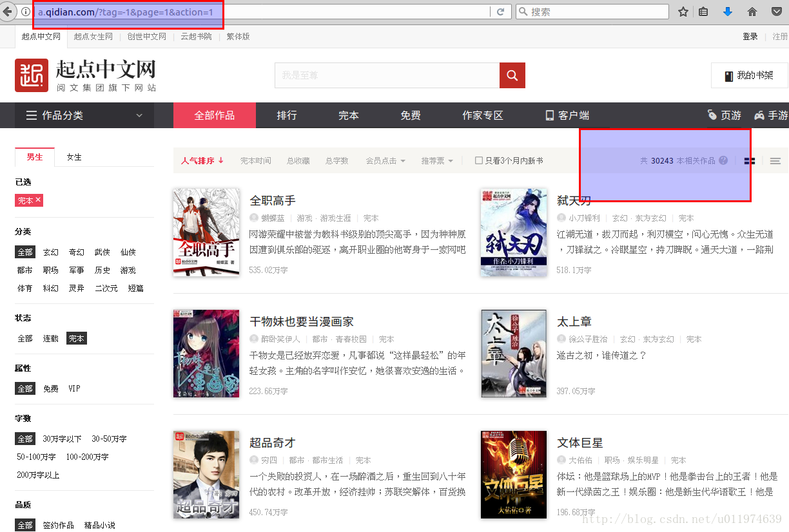The image size is (789, 532).
Task: Click the browser back arrow button
Action: [x=6, y=12]
